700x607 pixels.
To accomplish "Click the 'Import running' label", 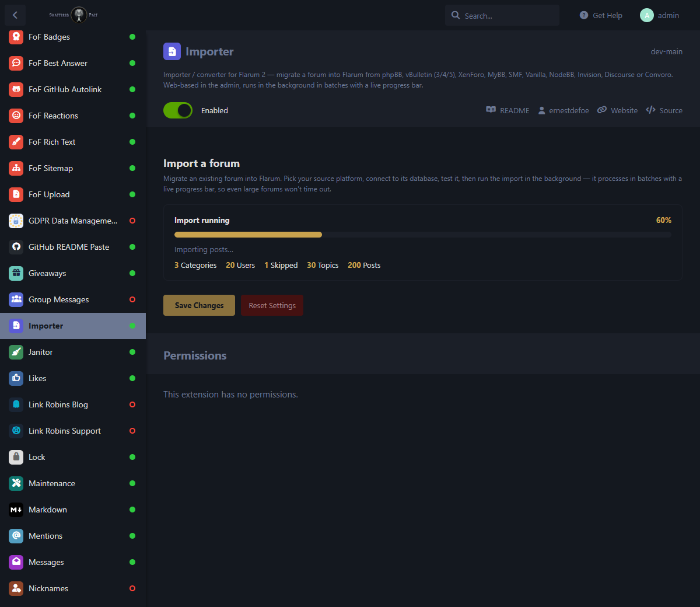I will (x=202, y=220).
